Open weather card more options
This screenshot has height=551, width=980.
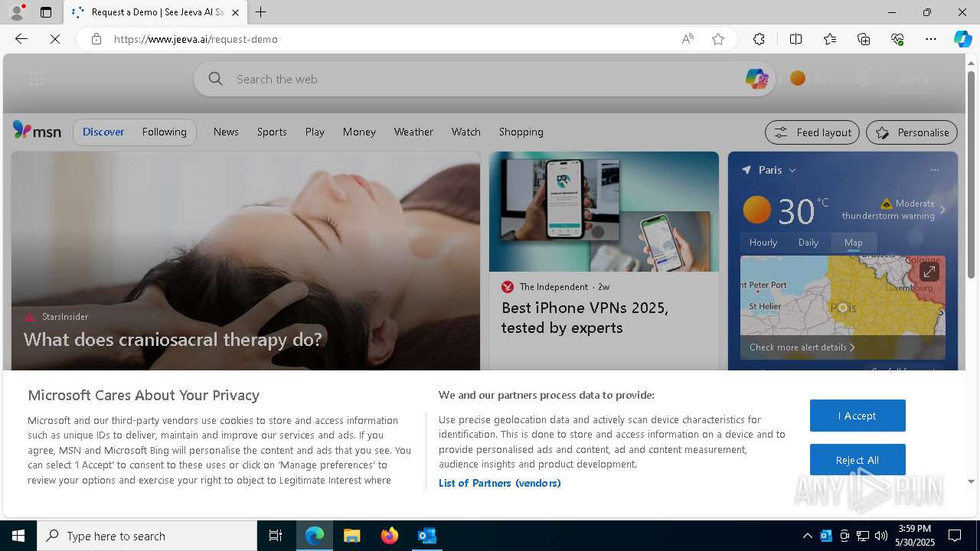(934, 170)
